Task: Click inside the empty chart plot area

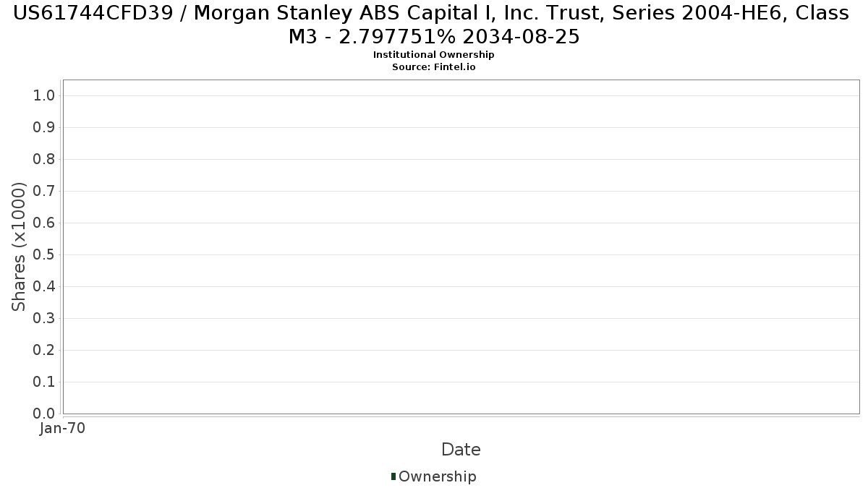Action: coord(461,247)
